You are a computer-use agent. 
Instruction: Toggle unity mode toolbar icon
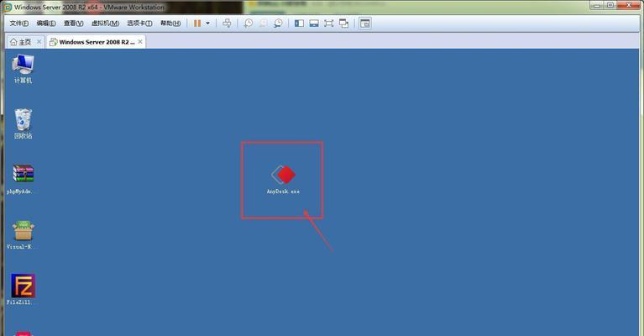(x=343, y=24)
